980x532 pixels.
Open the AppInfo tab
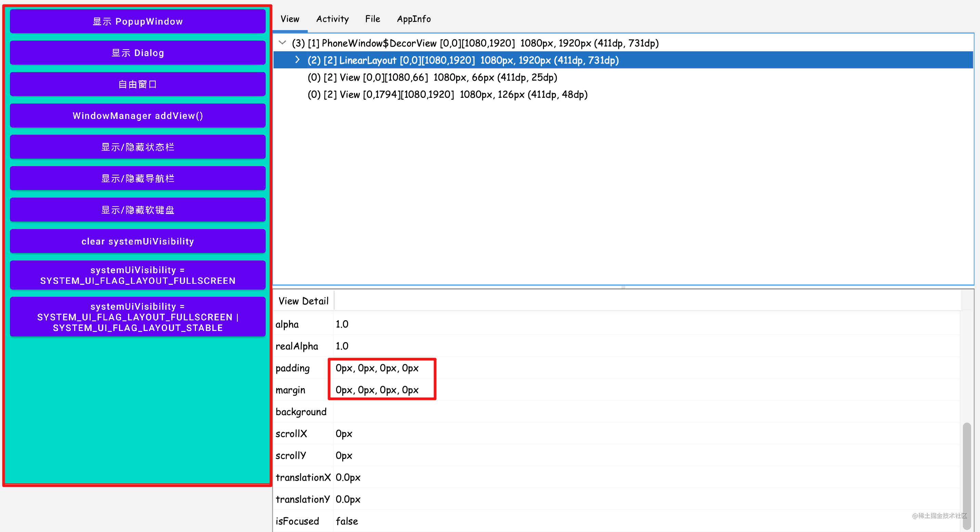(x=413, y=18)
